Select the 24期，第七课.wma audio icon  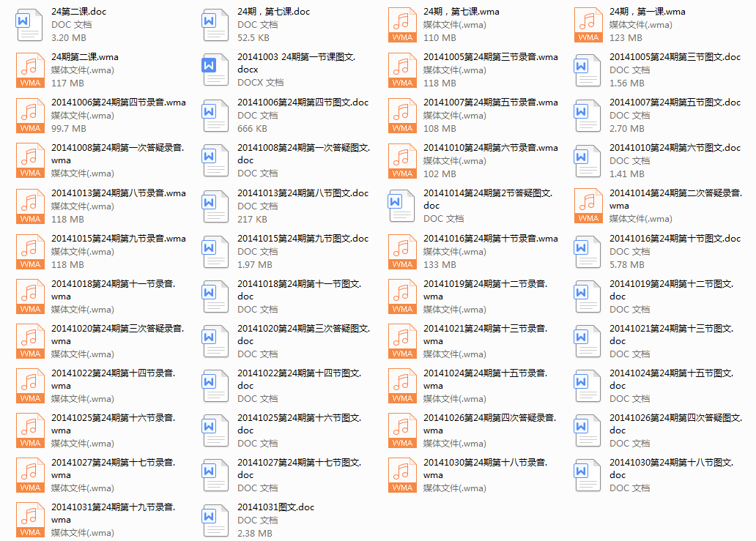coord(402,25)
